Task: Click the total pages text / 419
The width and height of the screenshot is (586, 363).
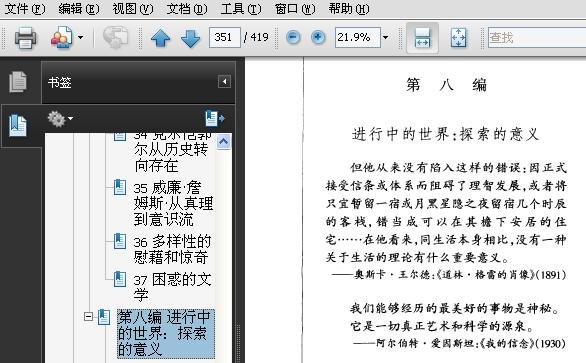Action: click(x=256, y=37)
